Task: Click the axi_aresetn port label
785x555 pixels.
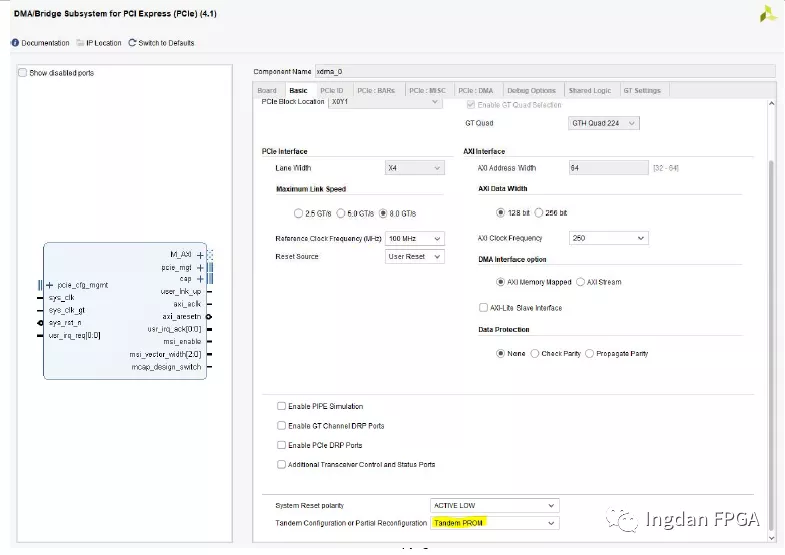Action: click(181, 317)
